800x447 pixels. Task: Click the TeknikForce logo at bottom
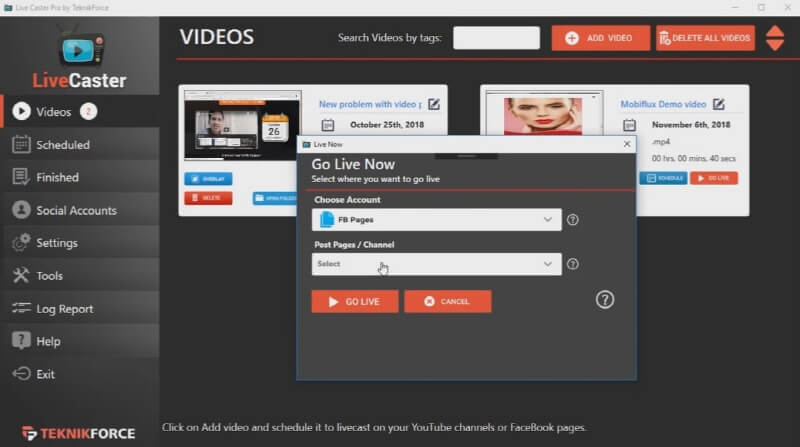(x=79, y=433)
